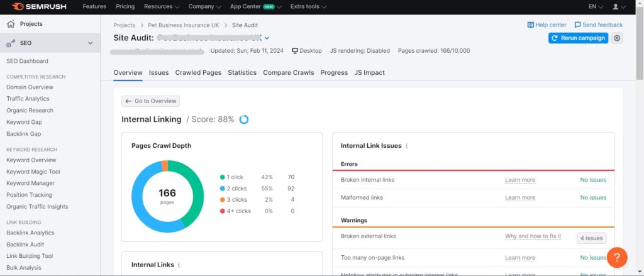
Task: Open Keyword Magic Tool in sidebar
Action: pos(33,172)
